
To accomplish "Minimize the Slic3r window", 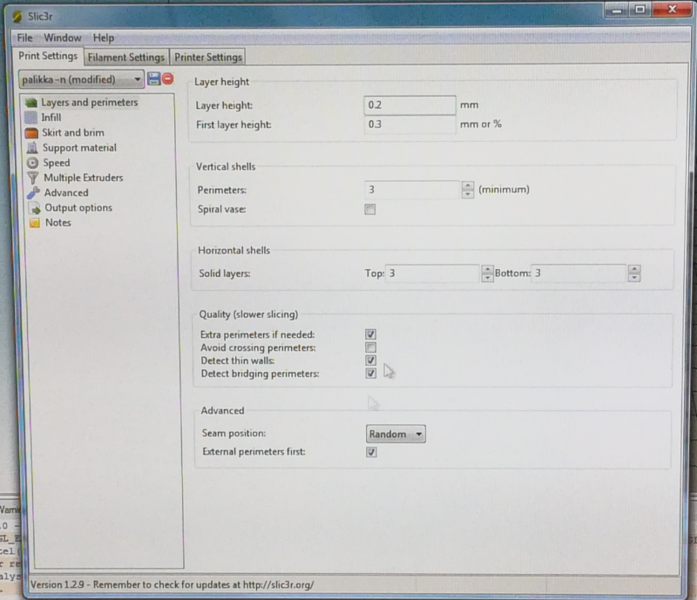I will pyautogui.click(x=617, y=10).
